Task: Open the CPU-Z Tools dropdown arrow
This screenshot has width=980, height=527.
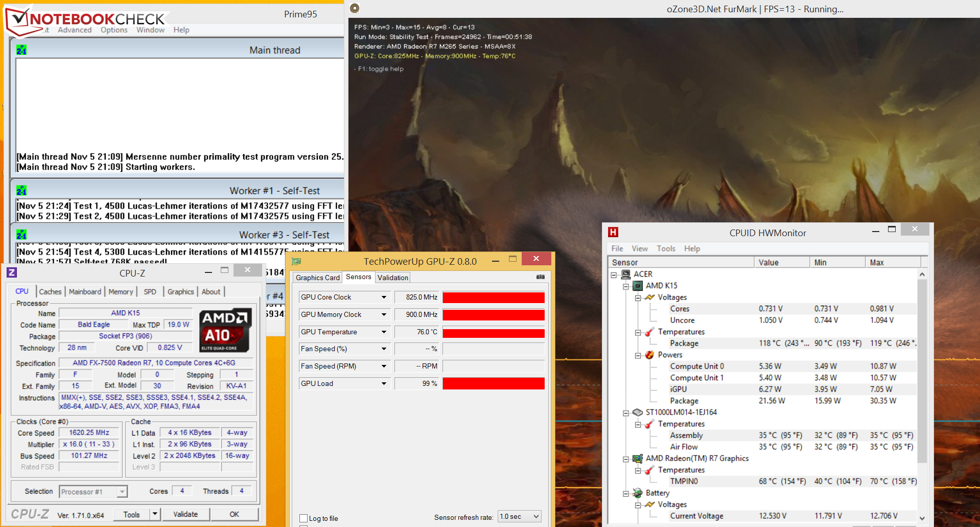Action: [155, 514]
